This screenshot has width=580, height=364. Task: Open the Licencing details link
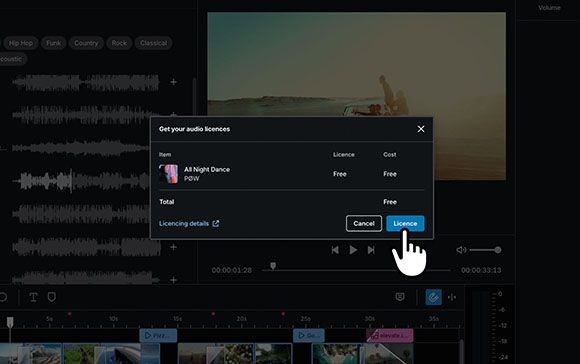189,223
